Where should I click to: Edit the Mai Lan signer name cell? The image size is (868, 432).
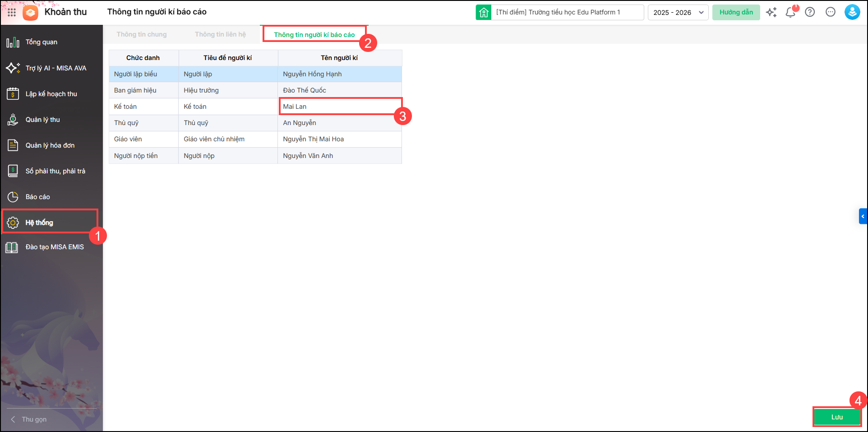pyautogui.click(x=340, y=107)
